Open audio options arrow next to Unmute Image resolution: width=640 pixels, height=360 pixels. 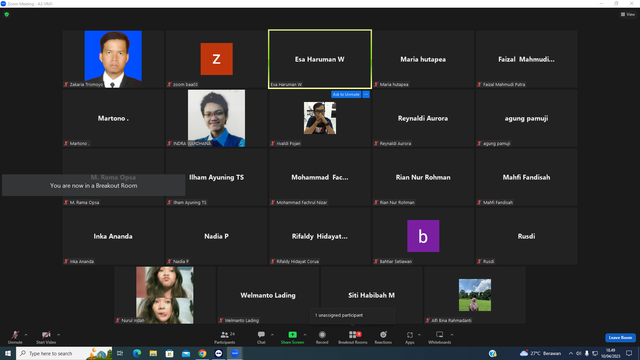click(26, 335)
